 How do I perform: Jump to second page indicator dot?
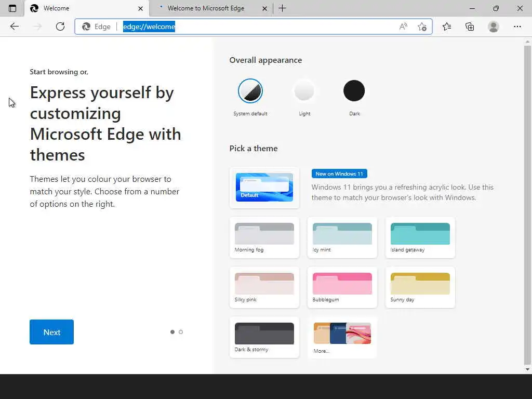coord(181,332)
